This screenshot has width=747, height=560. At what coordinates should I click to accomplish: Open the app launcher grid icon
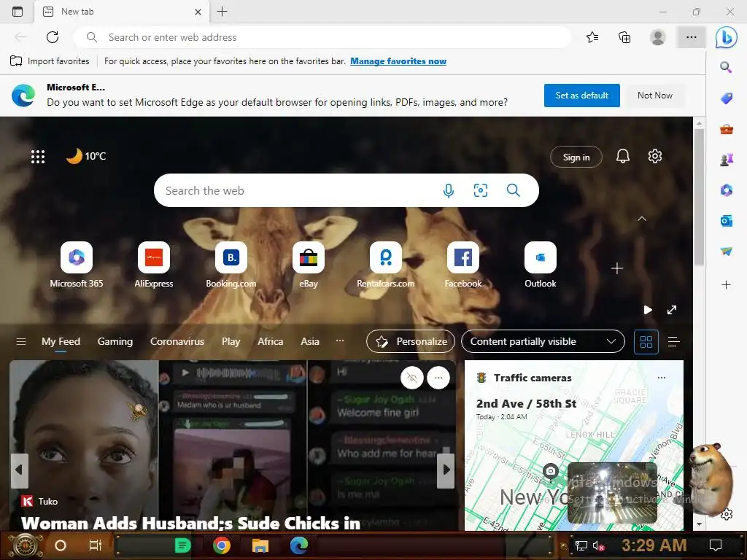click(x=38, y=157)
